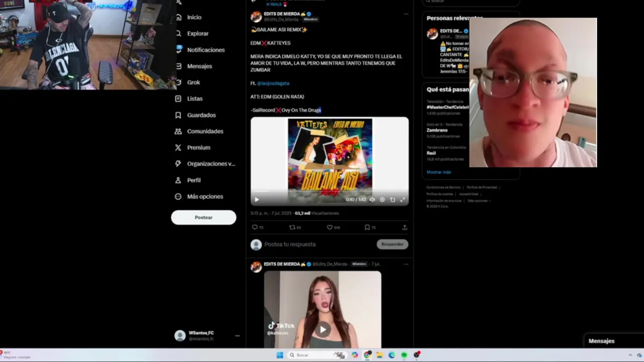Viewport: 644px width, 362px height.
Task: Click the Responder button
Action: coord(392,244)
